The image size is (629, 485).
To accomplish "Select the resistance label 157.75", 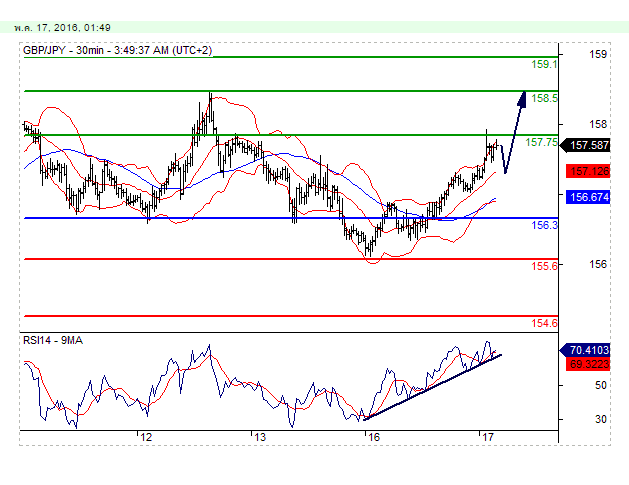I will coord(542,142).
